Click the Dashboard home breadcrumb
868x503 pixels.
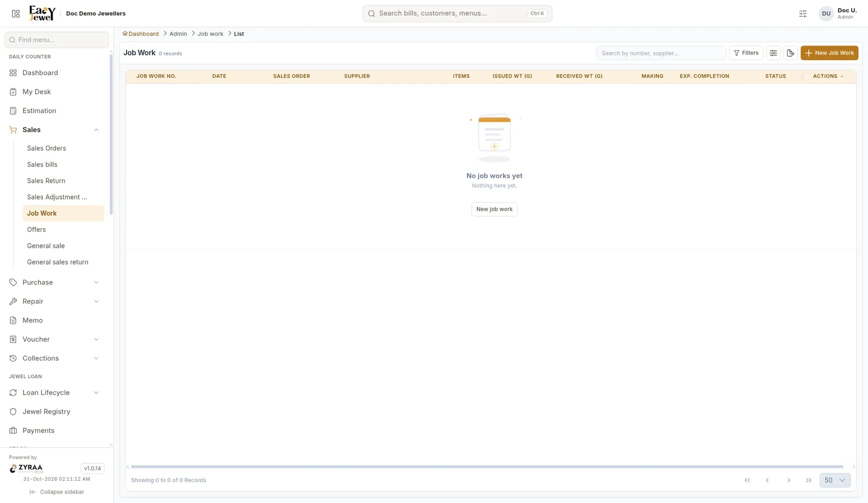click(141, 34)
